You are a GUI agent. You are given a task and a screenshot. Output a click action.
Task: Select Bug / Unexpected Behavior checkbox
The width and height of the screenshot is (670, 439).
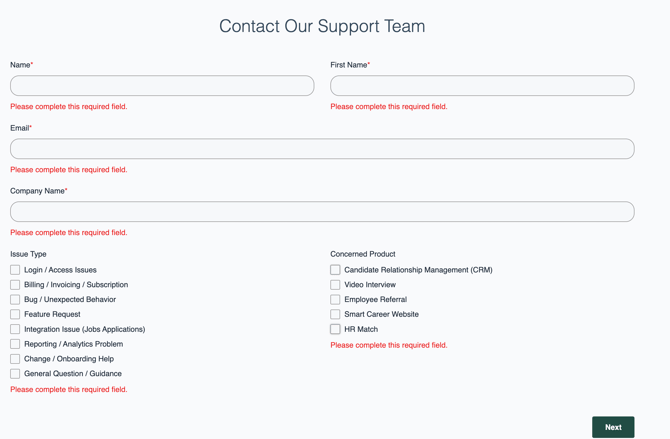[x=15, y=299]
